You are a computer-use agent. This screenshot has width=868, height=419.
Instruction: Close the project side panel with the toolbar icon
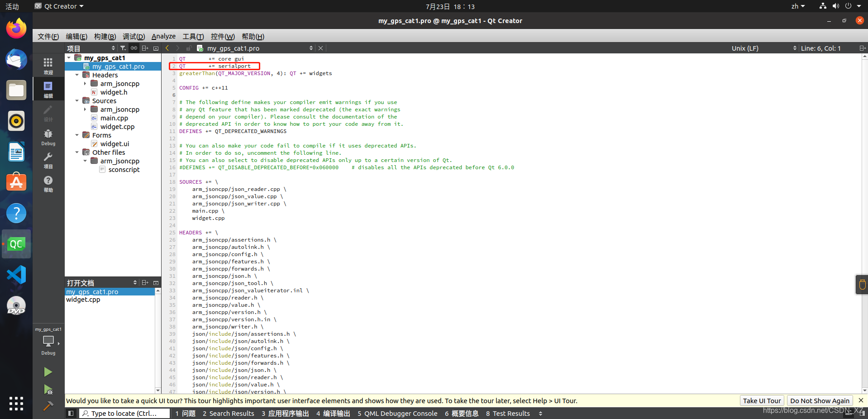pos(156,48)
